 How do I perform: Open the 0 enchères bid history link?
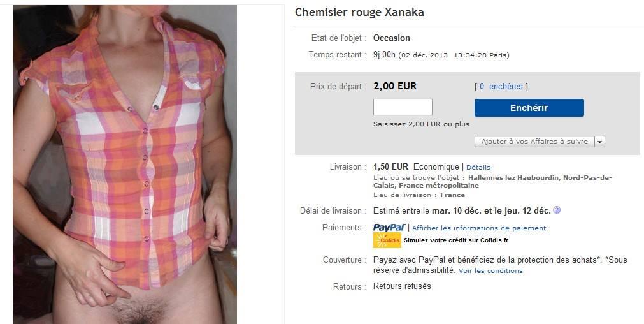(x=501, y=86)
